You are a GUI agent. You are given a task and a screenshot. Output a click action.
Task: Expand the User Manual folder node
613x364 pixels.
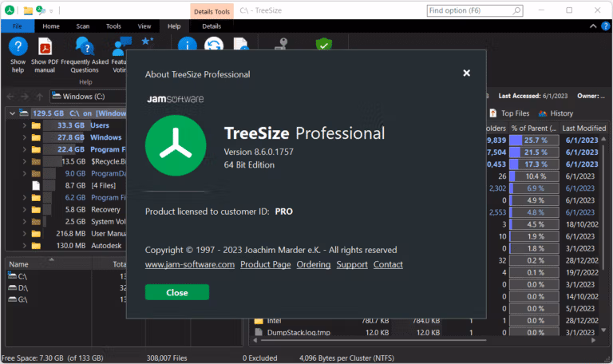point(24,234)
